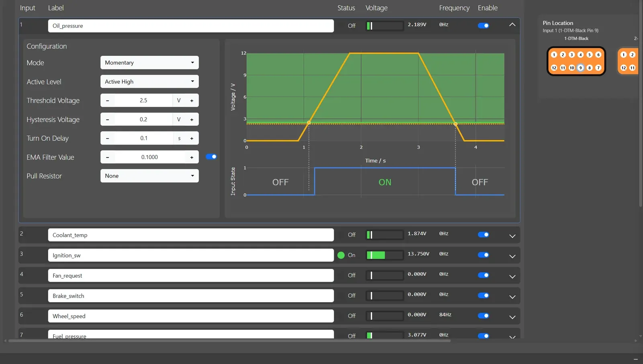Expand the Fan_request input row
This screenshot has height=364, width=643.
(512, 277)
